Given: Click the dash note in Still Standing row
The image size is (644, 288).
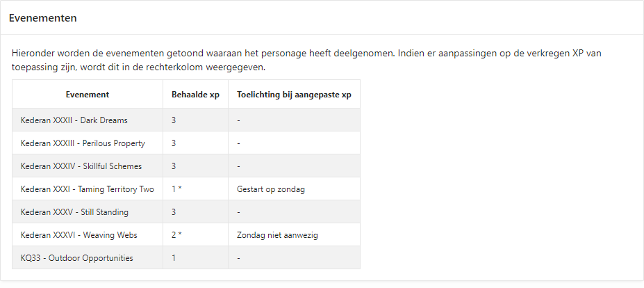Looking at the screenshot, I should coord(238,212).
